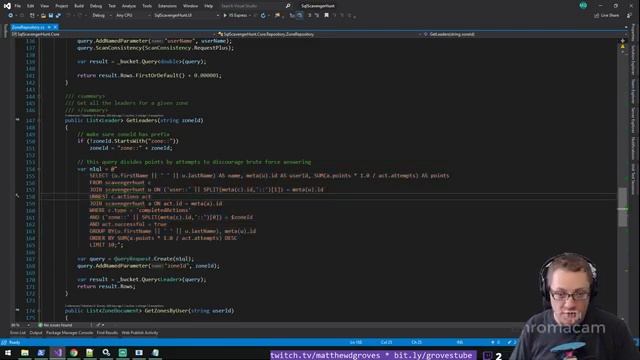
Task: Open the Analyze menu
Action: coord(129,6)
